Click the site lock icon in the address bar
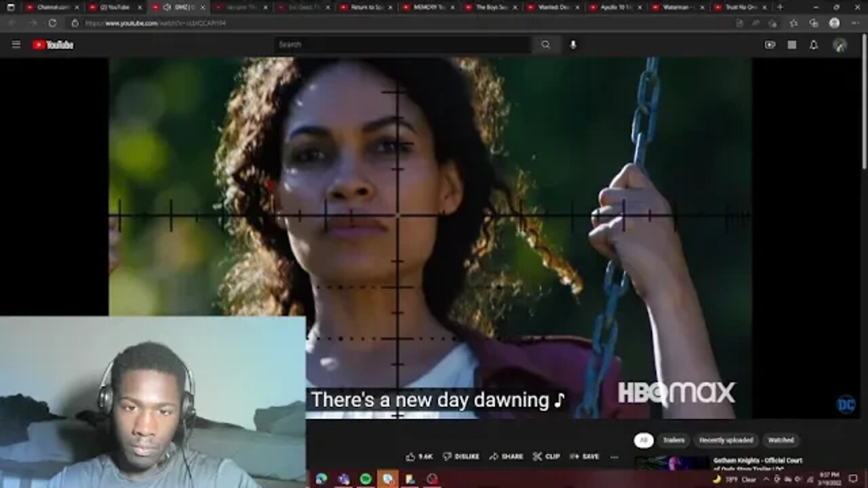This screenshot has height=488, width=868. point(75,22)
